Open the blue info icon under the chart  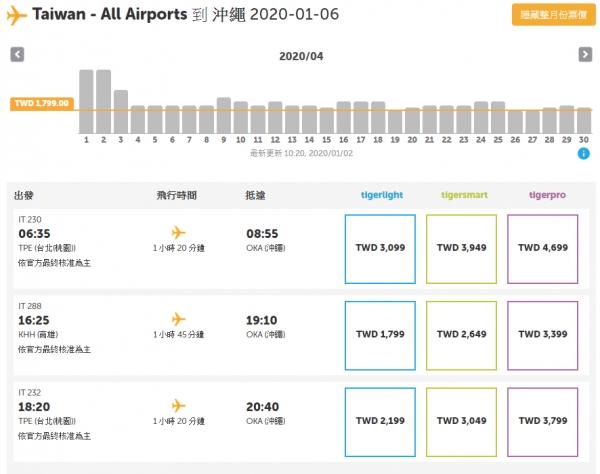click(x=583, y=154)
